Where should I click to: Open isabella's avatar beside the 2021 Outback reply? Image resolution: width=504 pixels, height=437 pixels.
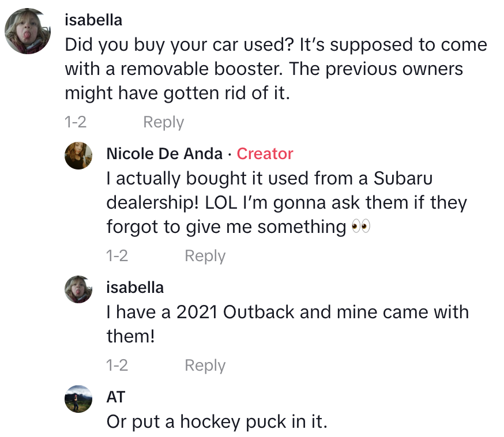click(x=78, y=289)
